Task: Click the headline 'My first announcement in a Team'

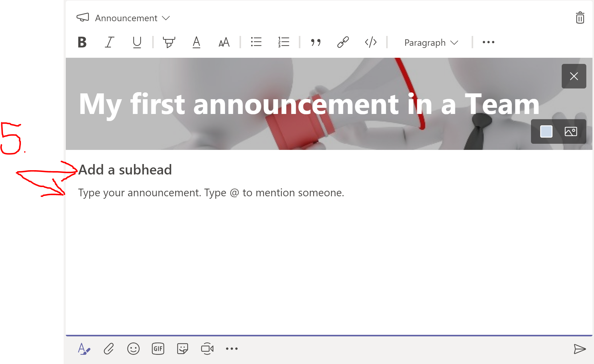Action: click(309, 104)
